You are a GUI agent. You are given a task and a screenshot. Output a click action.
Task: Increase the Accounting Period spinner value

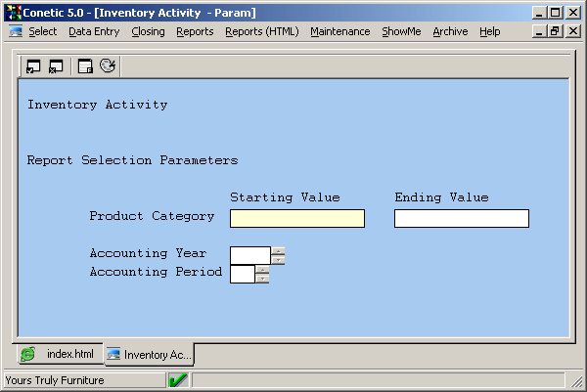click(x=262, y=269)
